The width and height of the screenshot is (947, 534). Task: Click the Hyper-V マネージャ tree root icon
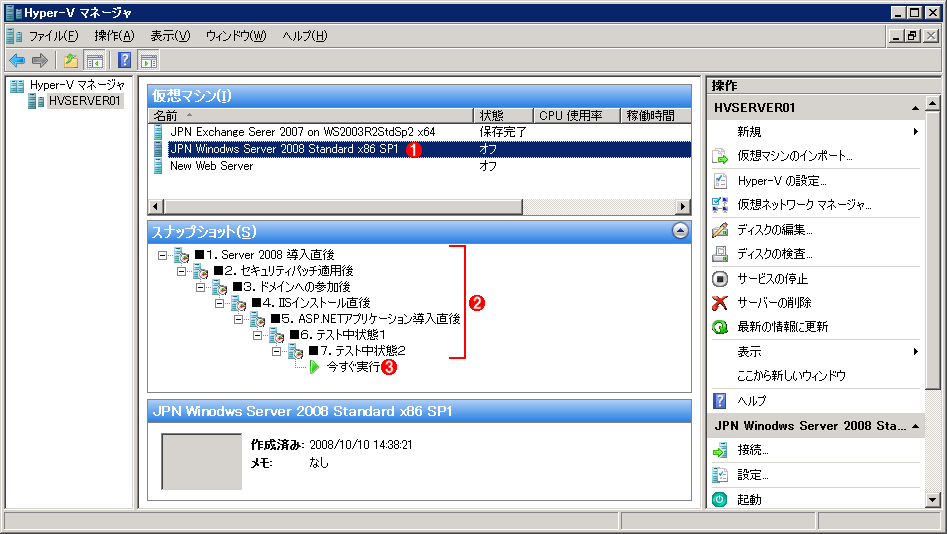pos(18,85)
